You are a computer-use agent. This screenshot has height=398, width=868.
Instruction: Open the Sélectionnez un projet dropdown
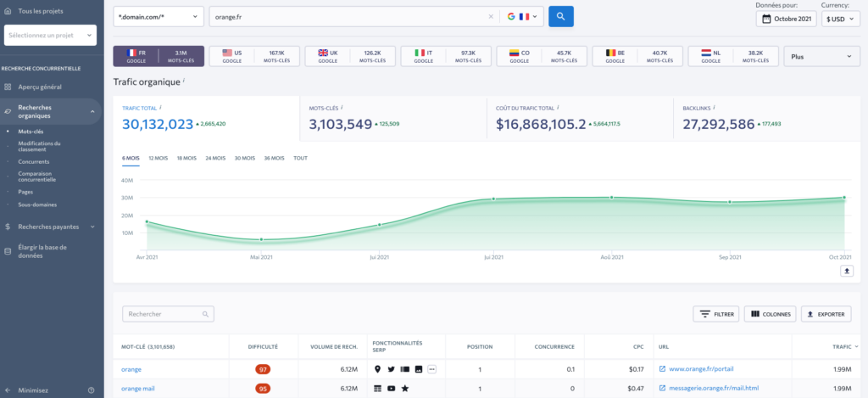(50, 35)
